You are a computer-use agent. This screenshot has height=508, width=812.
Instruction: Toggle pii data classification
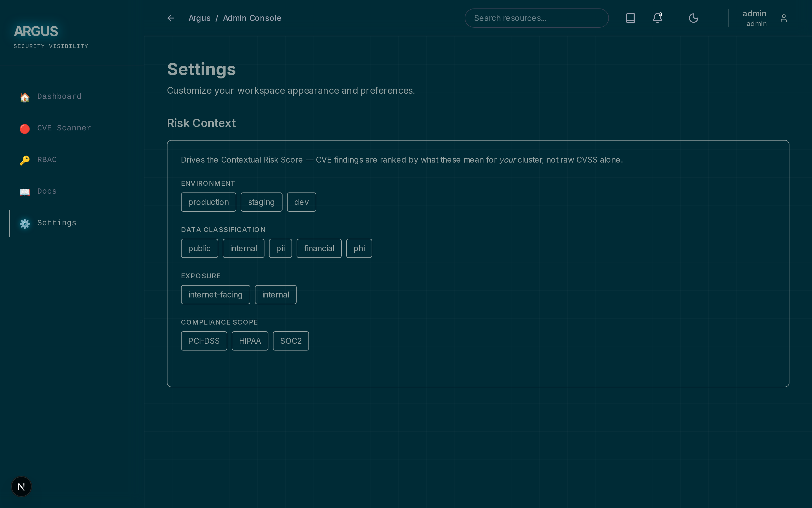tap(280, 248)
